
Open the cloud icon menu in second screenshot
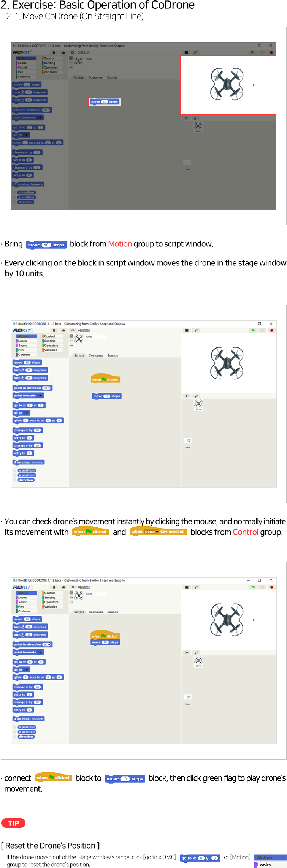(63, 330)
